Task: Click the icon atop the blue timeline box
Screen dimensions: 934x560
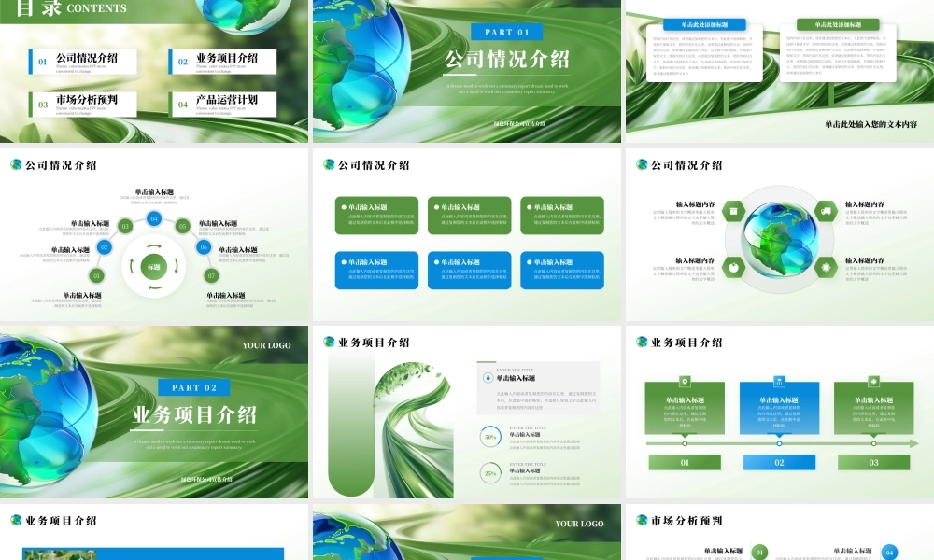Action: click(779, 381)
